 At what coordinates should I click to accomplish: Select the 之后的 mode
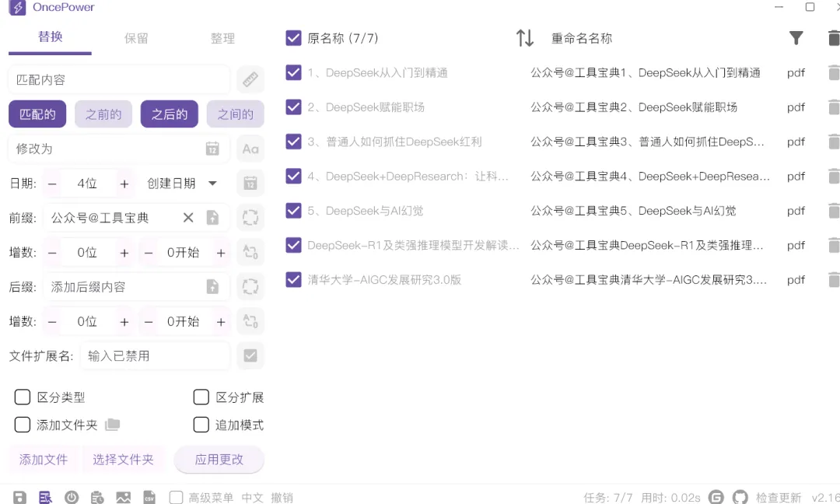170,114
